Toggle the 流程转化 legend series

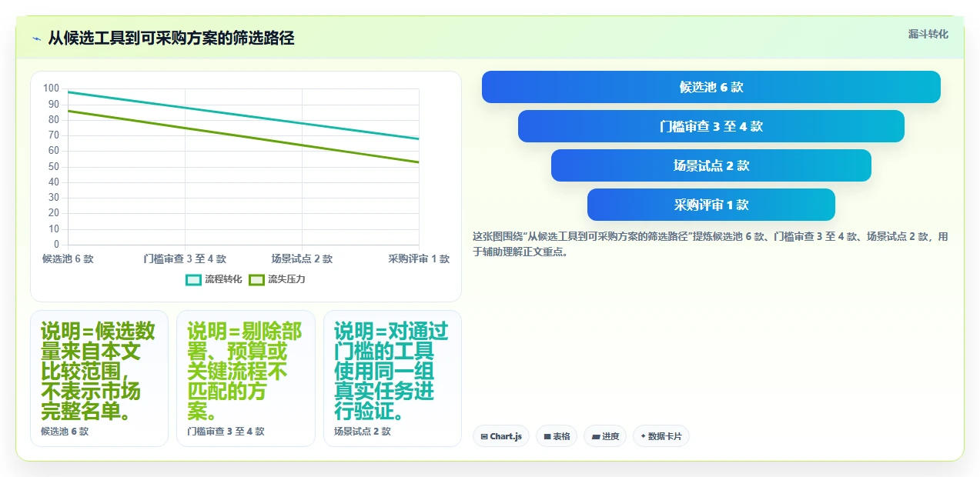[x=214, y=279]
